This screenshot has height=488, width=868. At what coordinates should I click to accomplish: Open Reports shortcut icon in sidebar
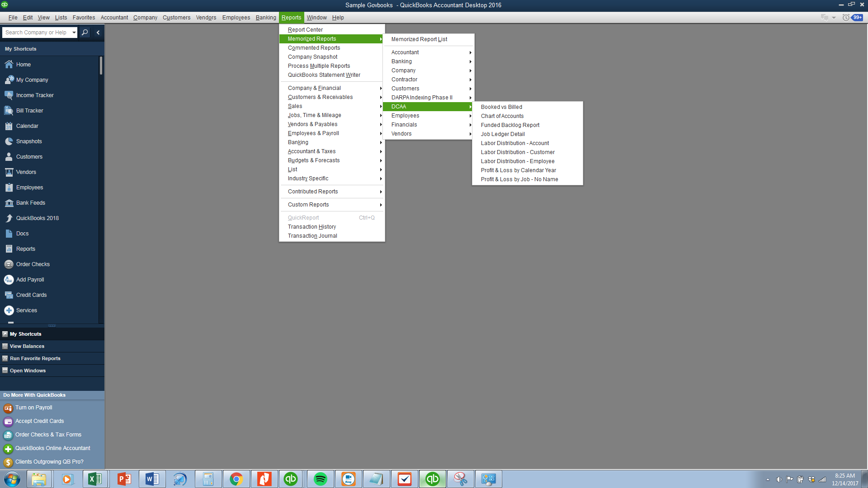(x=9, y=249)
